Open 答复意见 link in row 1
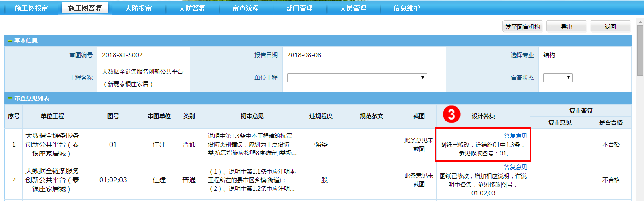 point(515,136)
